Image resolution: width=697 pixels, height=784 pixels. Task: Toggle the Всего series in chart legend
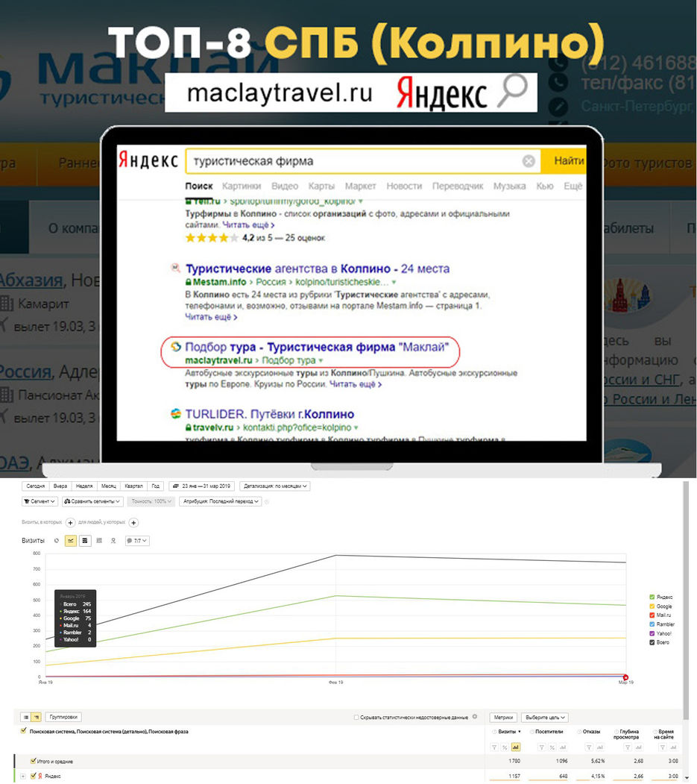click(652, 642)
